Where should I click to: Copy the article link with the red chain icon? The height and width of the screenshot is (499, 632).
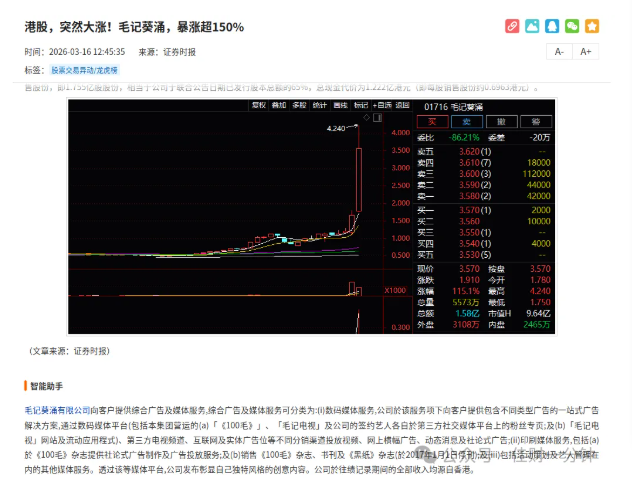click(512, 26)
